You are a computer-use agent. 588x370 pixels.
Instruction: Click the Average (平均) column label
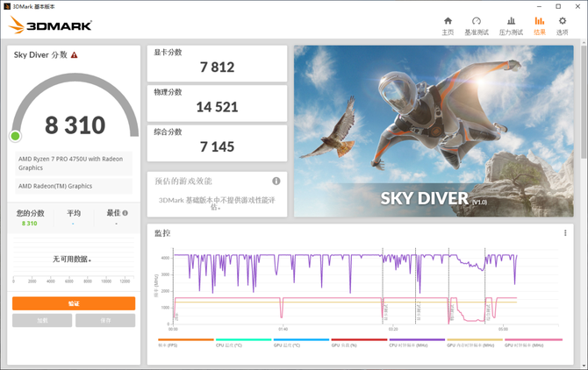point(74,213)
